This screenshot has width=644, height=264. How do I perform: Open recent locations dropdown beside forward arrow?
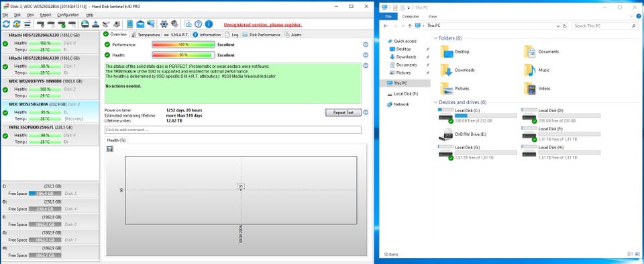tap(402, 26)
